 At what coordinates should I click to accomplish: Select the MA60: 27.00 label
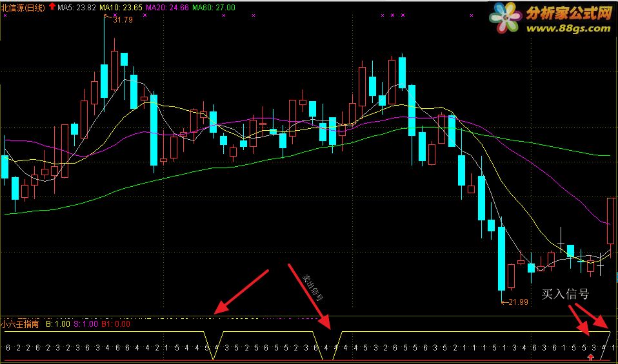(214, 8)
